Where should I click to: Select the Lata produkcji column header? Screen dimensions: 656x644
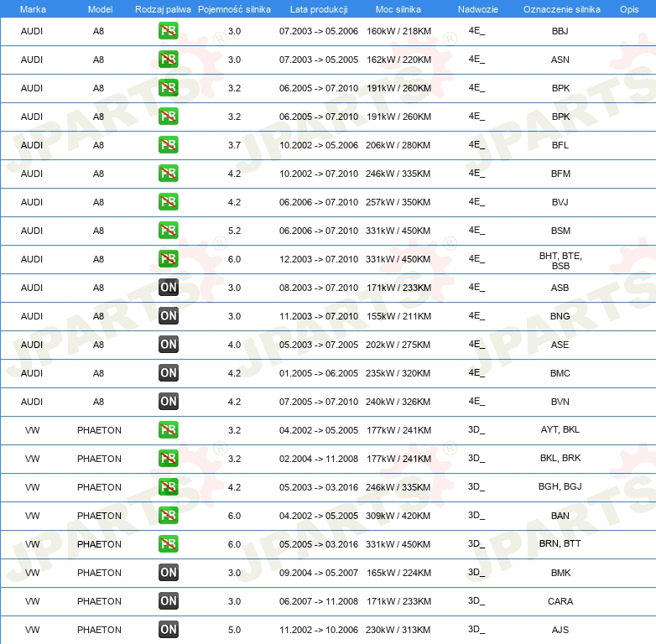pos(318,9)
